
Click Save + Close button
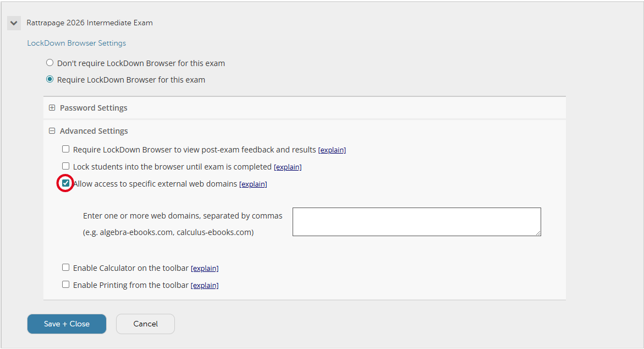[x=67, y=324]
